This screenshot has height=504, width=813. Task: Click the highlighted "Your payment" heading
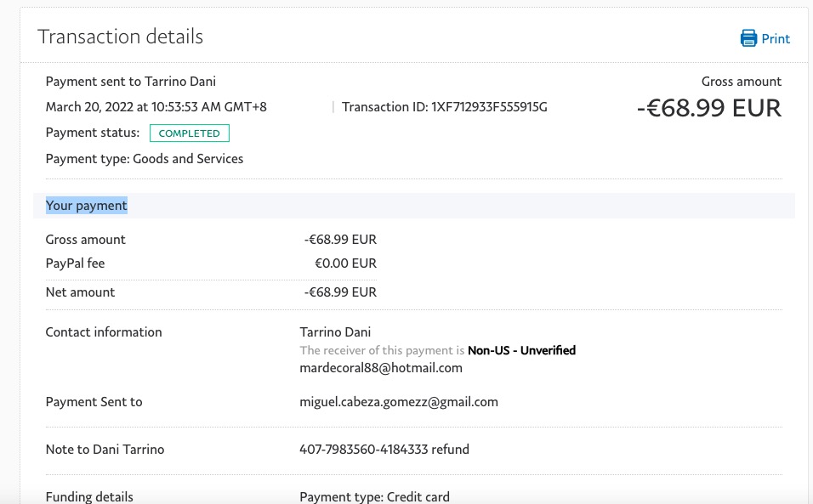point(87,206)
